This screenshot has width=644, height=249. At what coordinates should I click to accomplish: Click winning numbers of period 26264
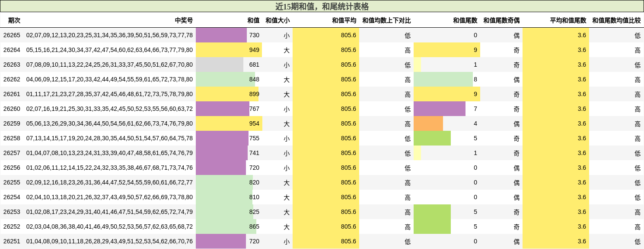[x=109, y=50]
